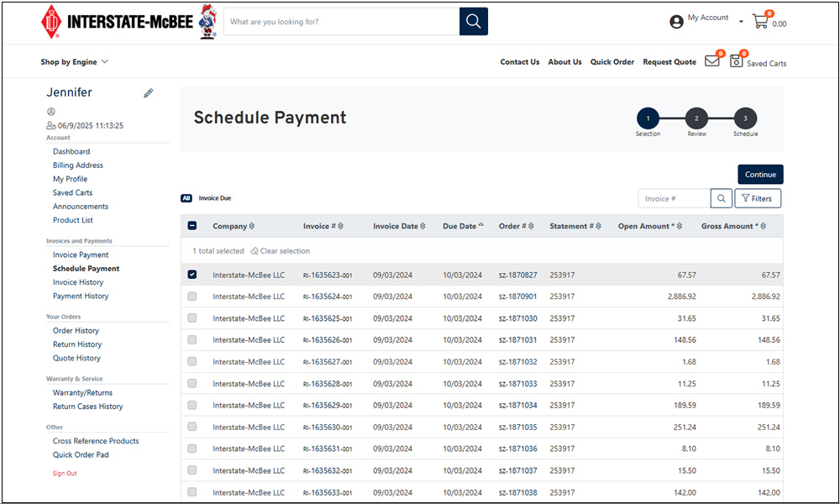Viewport: 840px width, 504px height.
Task: Open Payment History in sidebar
Action: tap(81, 296)
